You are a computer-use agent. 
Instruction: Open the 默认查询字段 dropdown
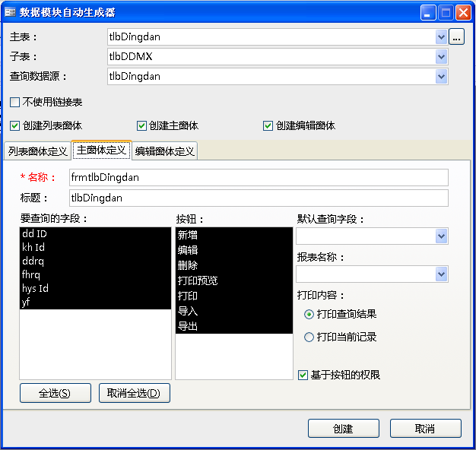click(441, 236)
